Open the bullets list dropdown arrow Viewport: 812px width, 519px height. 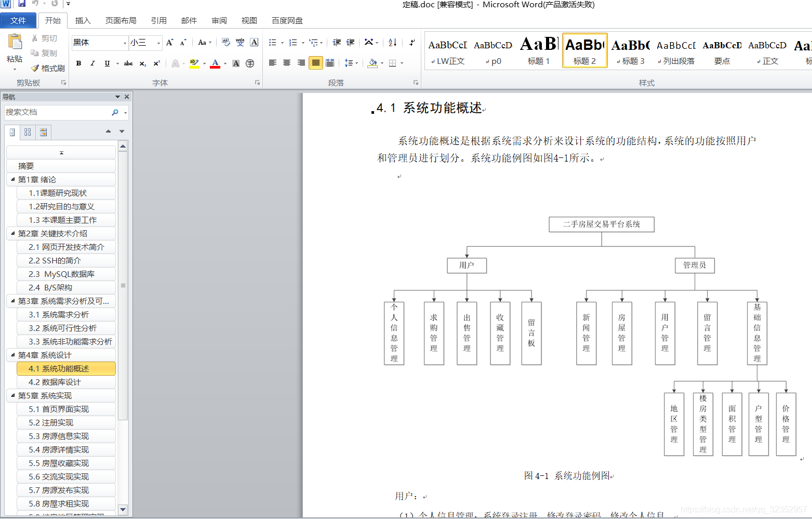tap(282, 43)
